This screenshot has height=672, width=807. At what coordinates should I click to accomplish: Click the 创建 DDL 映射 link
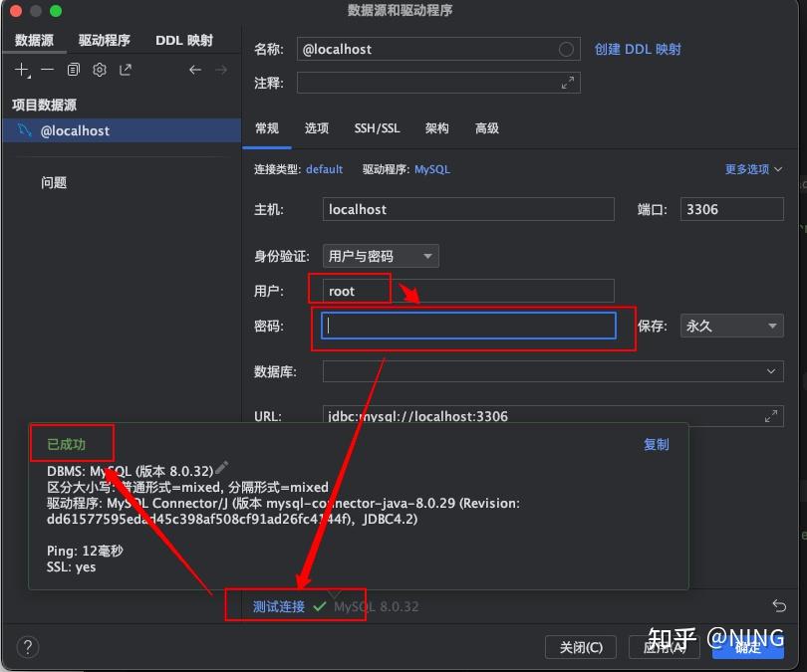pos(638,48)
